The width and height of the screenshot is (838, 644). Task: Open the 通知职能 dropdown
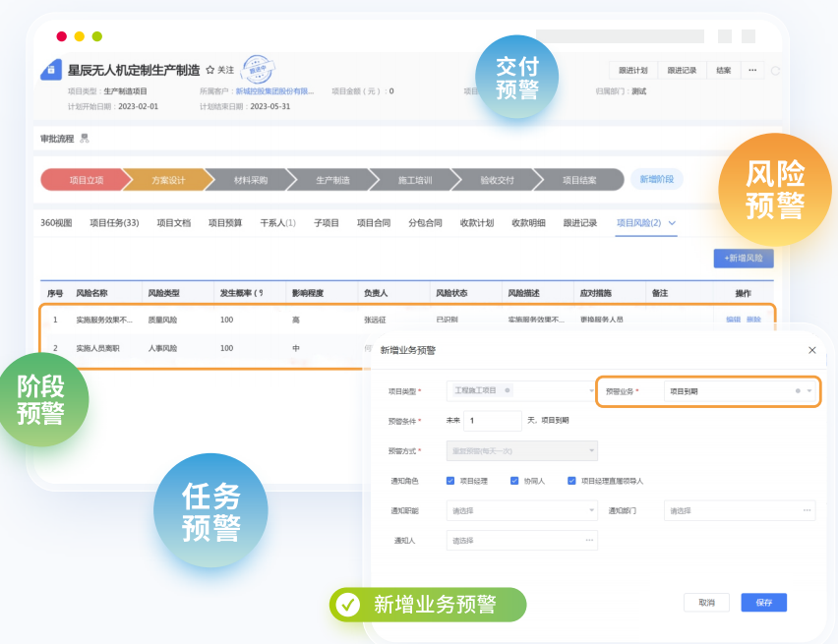[x=521, y=510]
